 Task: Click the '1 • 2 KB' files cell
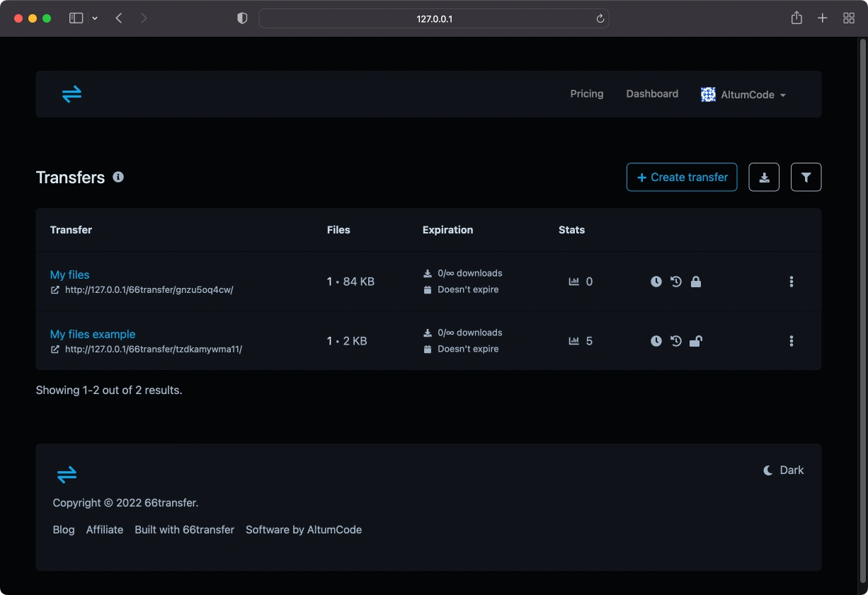click(347, 341)
